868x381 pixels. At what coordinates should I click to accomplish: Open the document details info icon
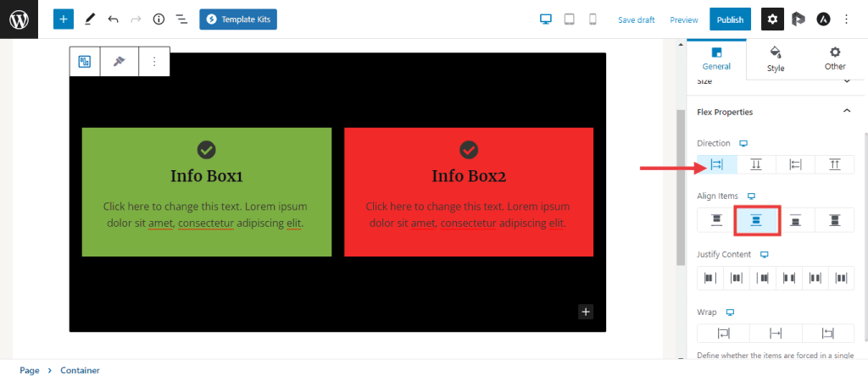159,19
